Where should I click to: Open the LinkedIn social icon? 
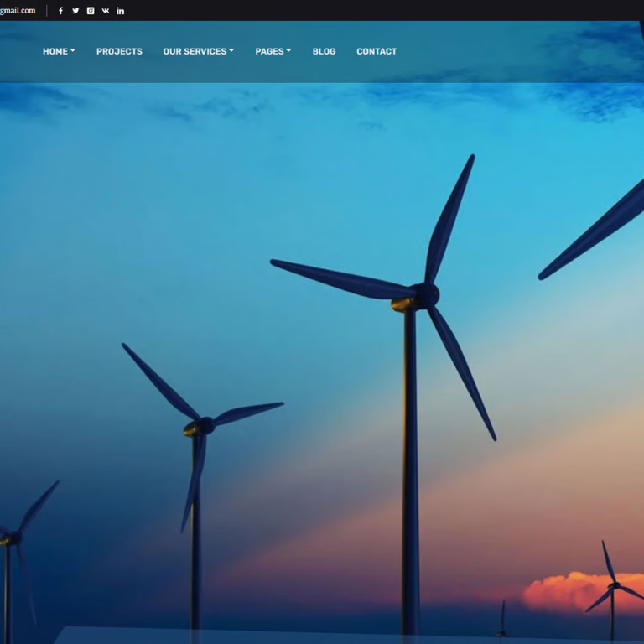(x=121, y=11)
